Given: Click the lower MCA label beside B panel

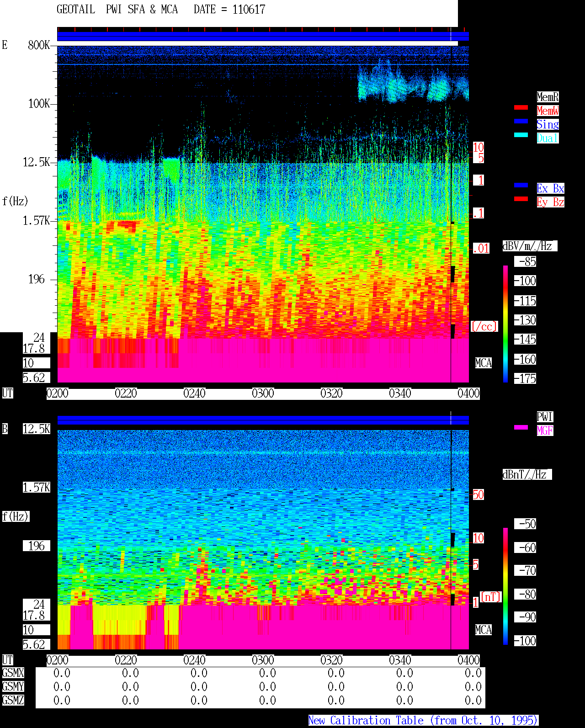Looking at the screenshot, I should click(483, 630).
